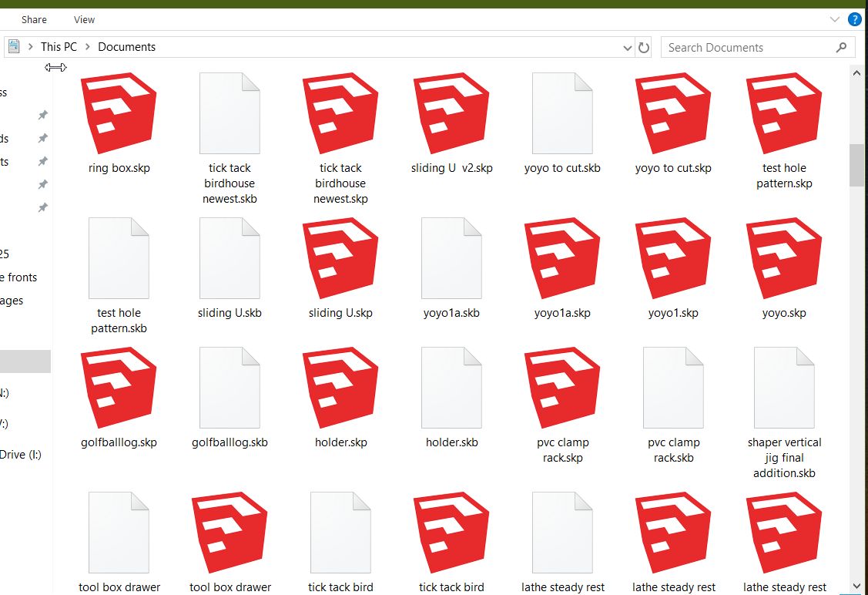Screen dimensions: 868x595
Task: Open the View ribbon tab
Action: (x=84, y=19)
